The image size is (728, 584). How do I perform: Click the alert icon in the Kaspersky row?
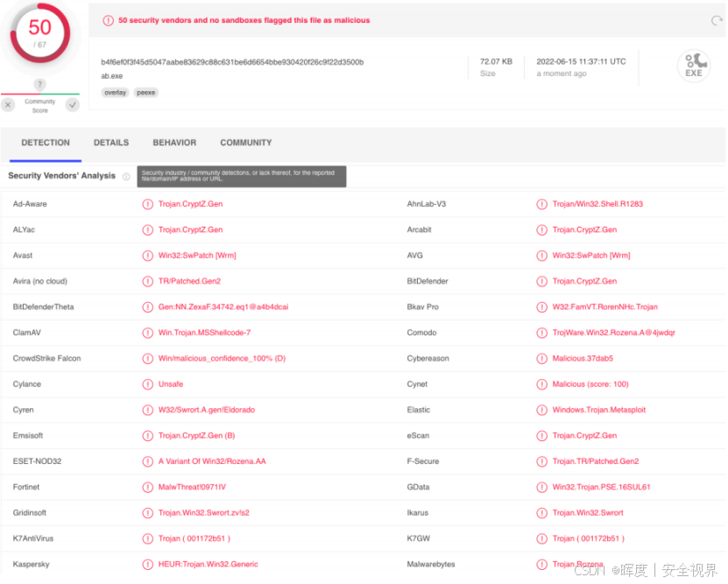[148, 565]
